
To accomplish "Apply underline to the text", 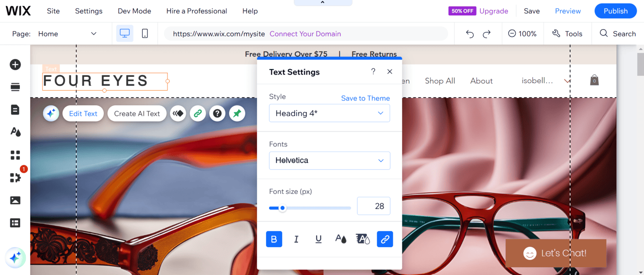I will (318, 239).
